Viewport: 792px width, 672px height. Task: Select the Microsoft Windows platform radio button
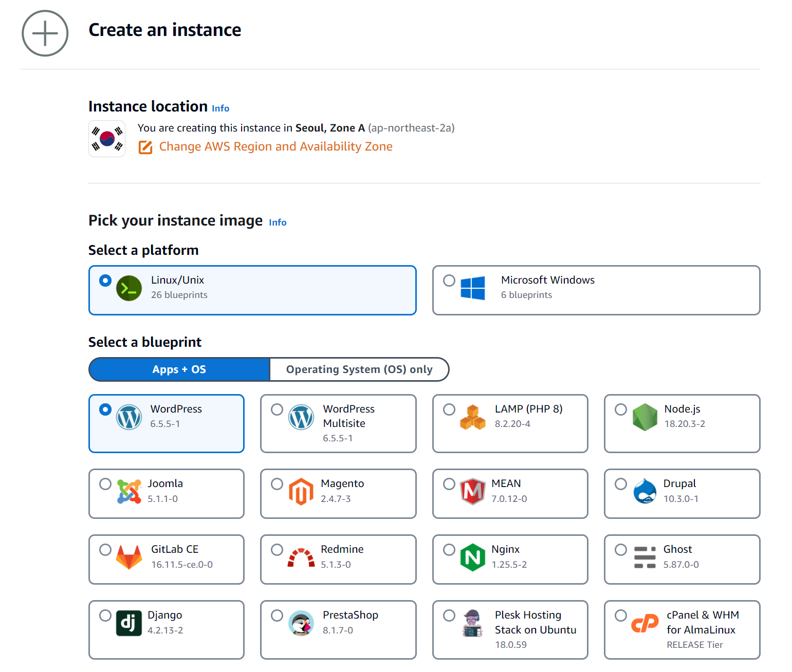(449, 281)
